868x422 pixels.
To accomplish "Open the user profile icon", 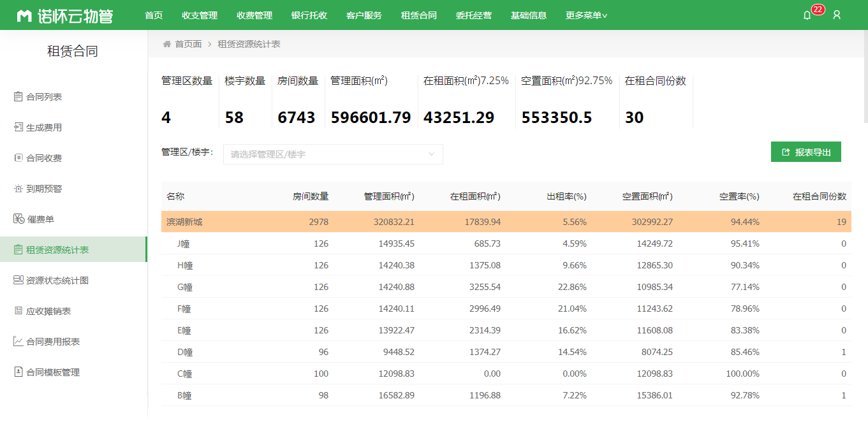I will (837, 15).
